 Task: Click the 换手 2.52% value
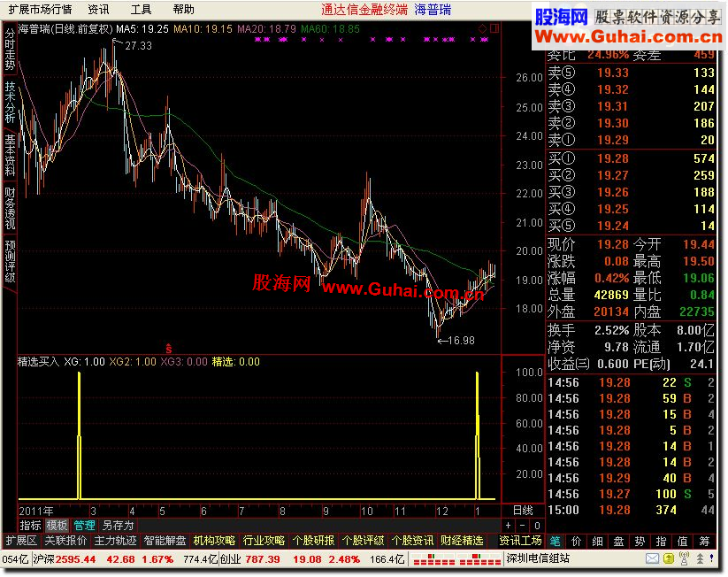click(612, 330)
